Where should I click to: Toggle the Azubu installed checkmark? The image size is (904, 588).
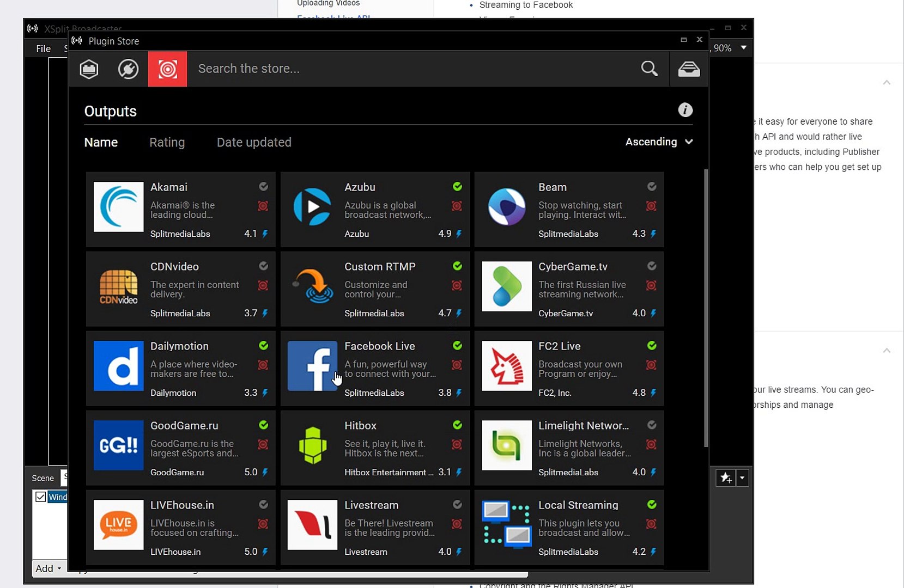(457, 187)
